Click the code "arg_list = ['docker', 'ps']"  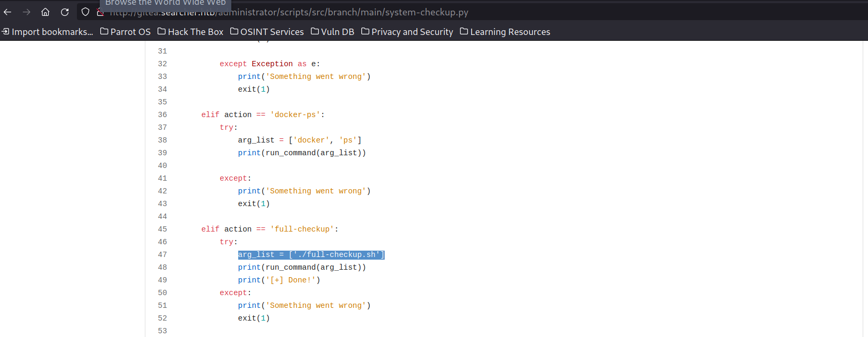300,140
